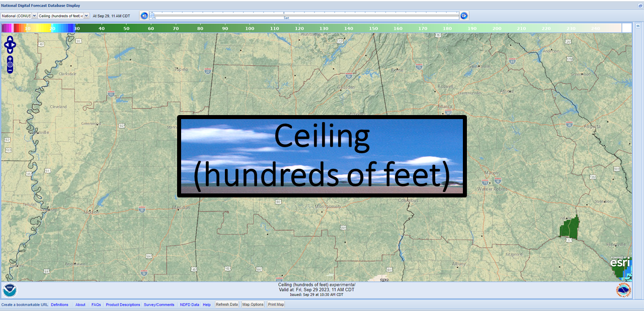Open the Create a bookmarkable URL link
644x311 pixels.
tap(25, 304)
